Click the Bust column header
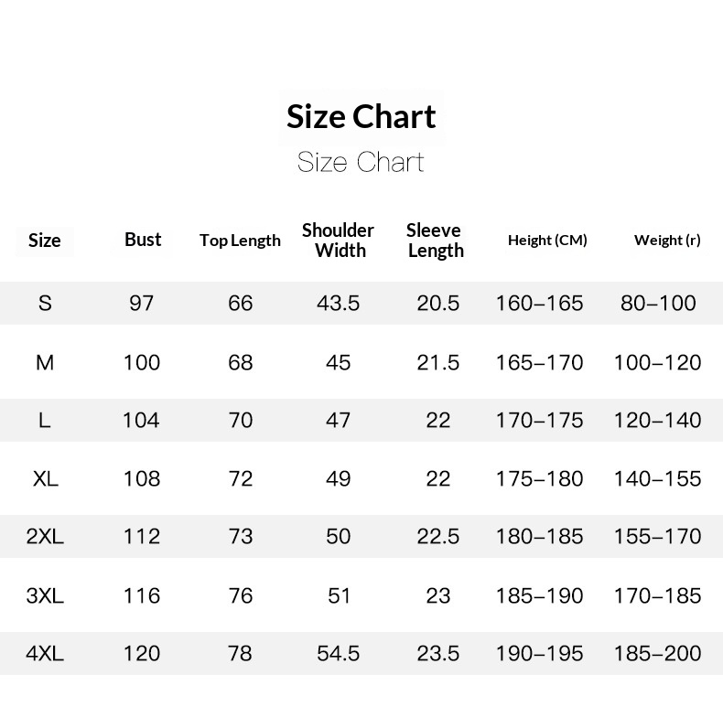This screenshot has height=728, width=723. [143, 240]
